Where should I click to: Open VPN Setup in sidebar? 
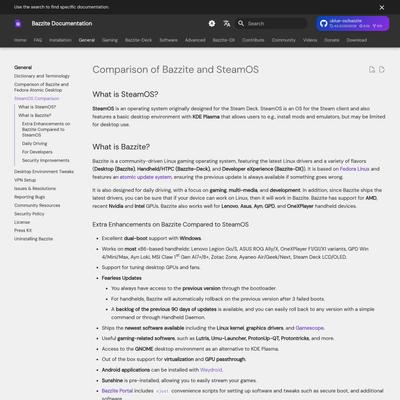(25, 180)
